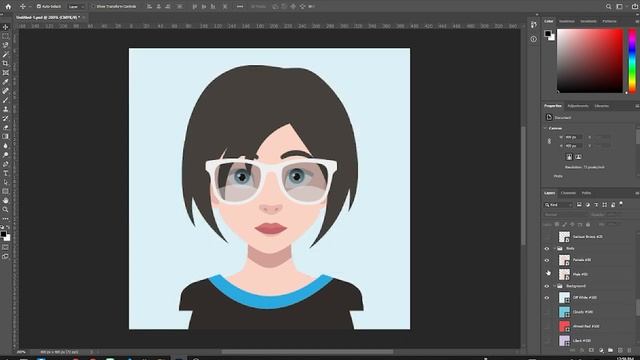Click the search icon at top right
This screenshot has width=640, height=360.
coord(608,7)
